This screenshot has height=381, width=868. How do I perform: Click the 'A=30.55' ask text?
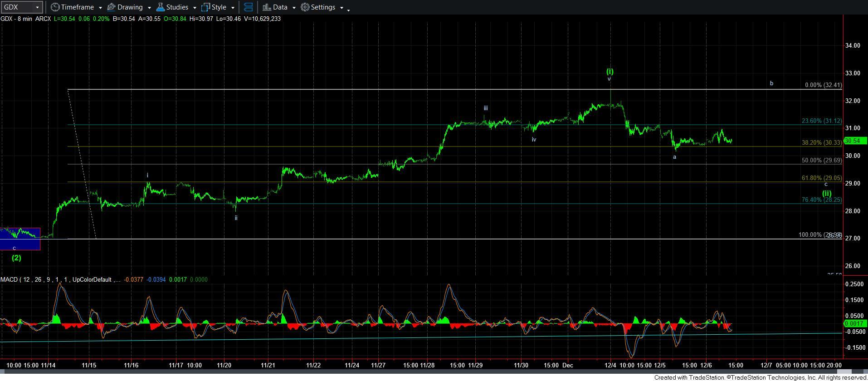[149, 19]
